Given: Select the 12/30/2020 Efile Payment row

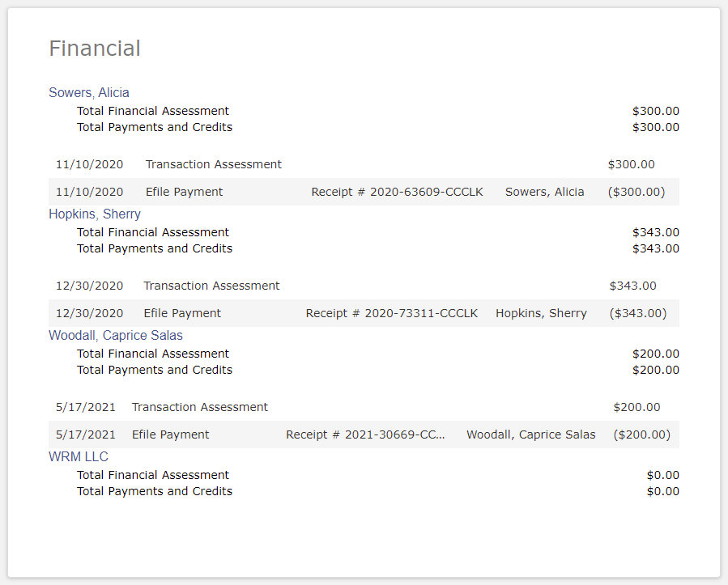Looking at the screenshot, I should coord(364,313).
